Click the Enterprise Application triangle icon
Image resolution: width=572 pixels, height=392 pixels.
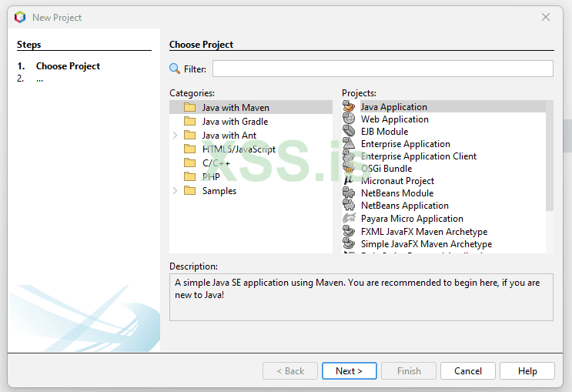pyautogui.click(x=349, y=143)
